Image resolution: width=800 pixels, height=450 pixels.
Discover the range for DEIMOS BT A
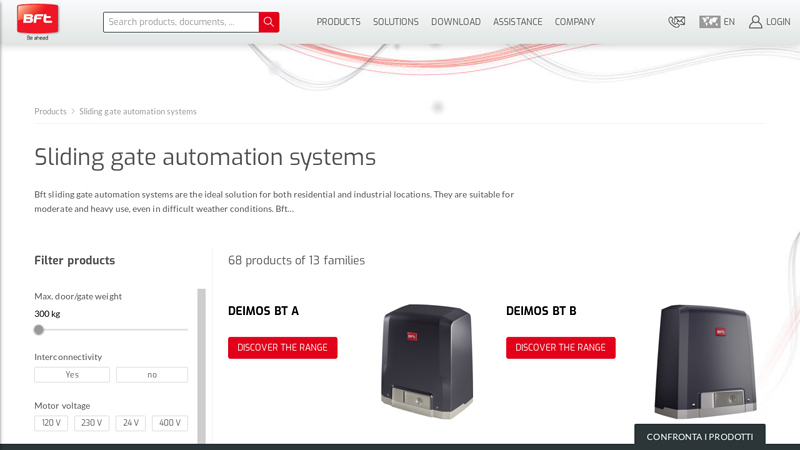coord(283,347)
